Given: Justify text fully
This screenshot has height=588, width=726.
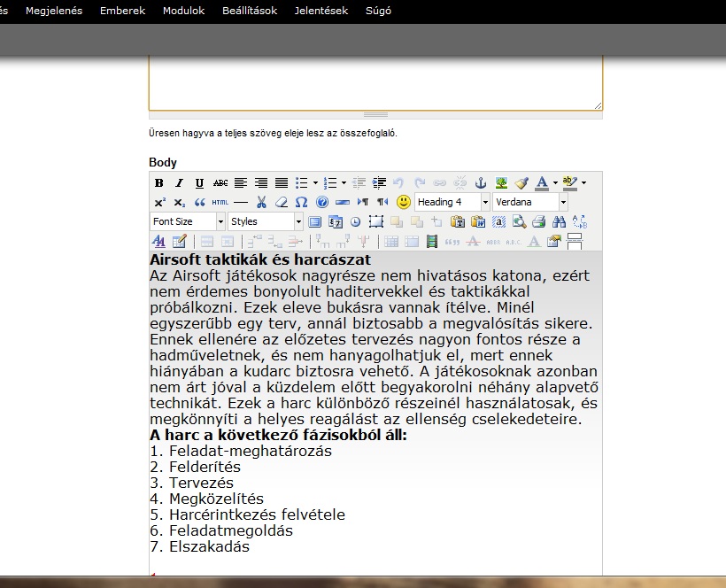Looking at the screenshot, I should coord(281,183).
